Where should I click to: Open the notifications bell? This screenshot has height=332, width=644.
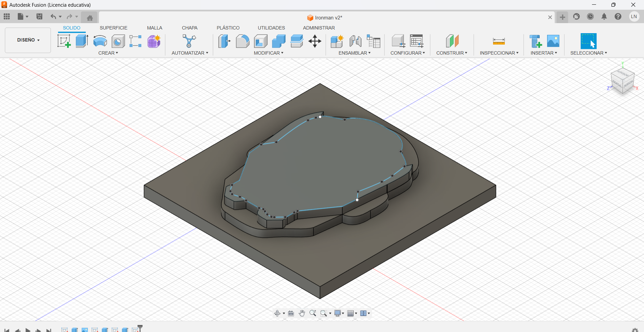[604, 16]
